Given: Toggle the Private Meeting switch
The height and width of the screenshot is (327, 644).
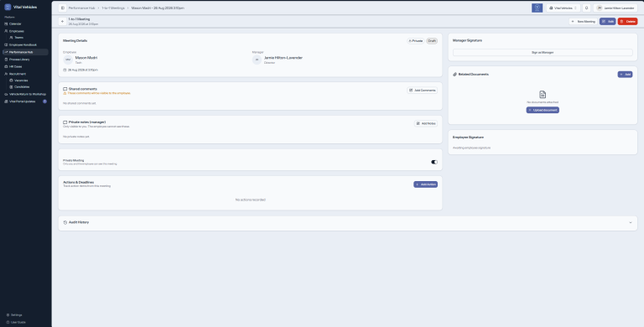Looking at the screenshot, I should coord(434,162).
